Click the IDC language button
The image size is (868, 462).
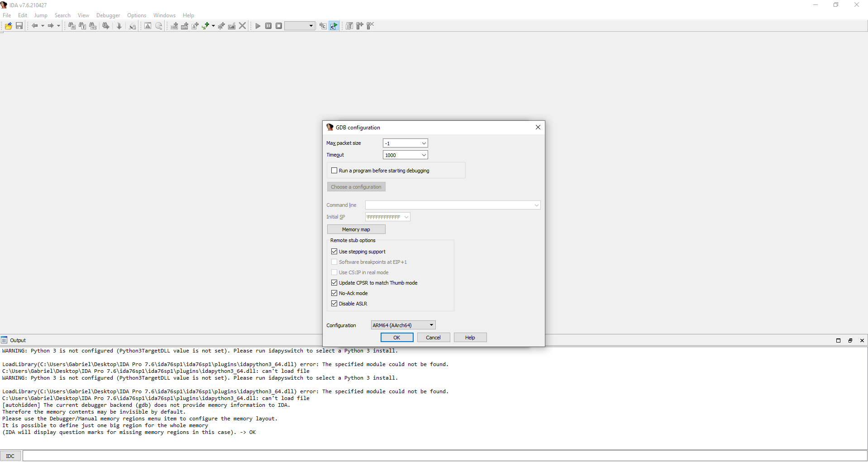(x=10, y=456)
